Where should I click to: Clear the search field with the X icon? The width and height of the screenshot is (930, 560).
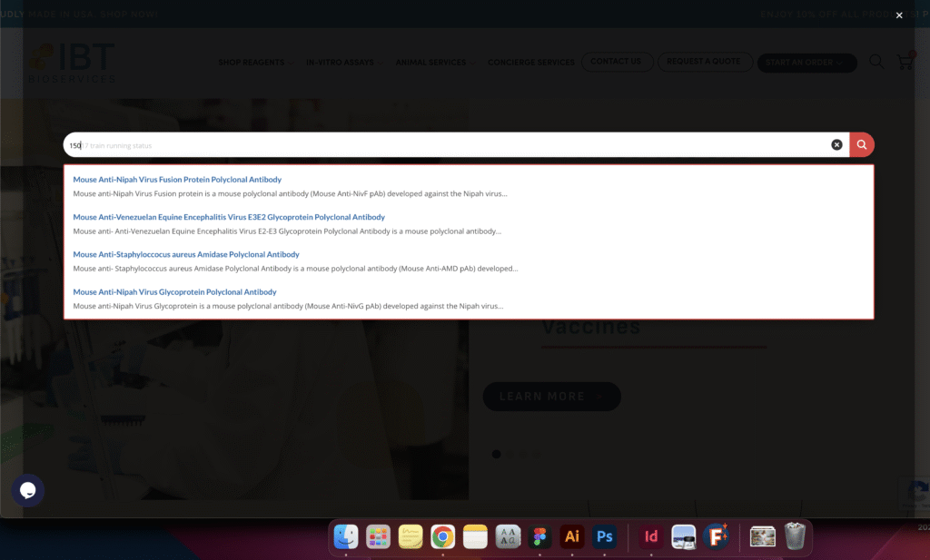pos(836,144)
